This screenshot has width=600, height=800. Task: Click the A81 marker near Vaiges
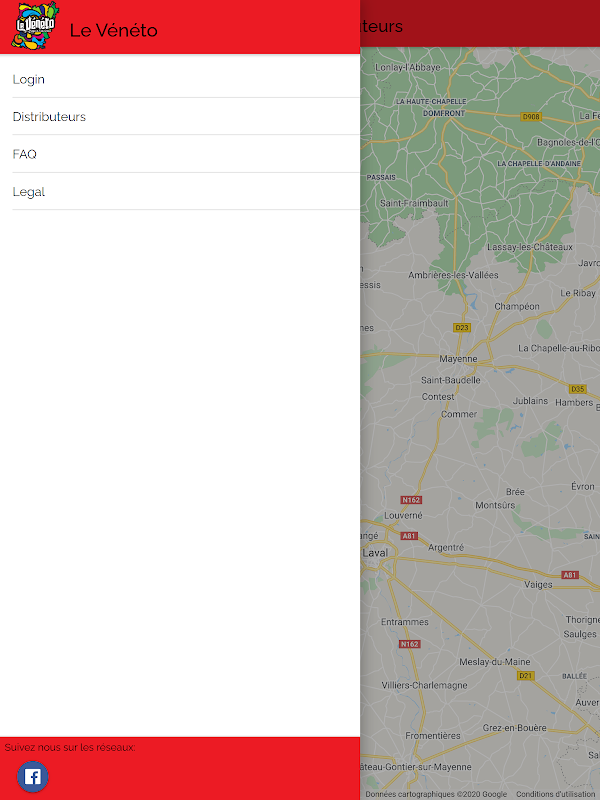pyautogui.click(x=569, y=575)
